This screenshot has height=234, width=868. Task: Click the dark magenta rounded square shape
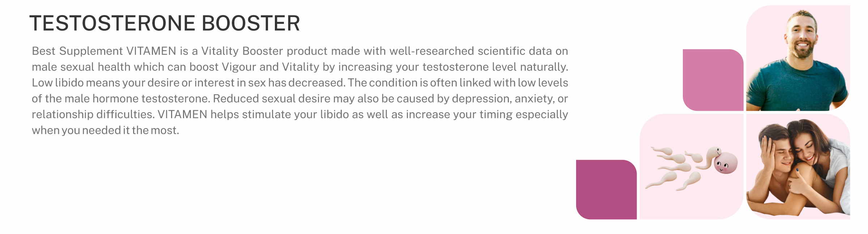[606, 190]
